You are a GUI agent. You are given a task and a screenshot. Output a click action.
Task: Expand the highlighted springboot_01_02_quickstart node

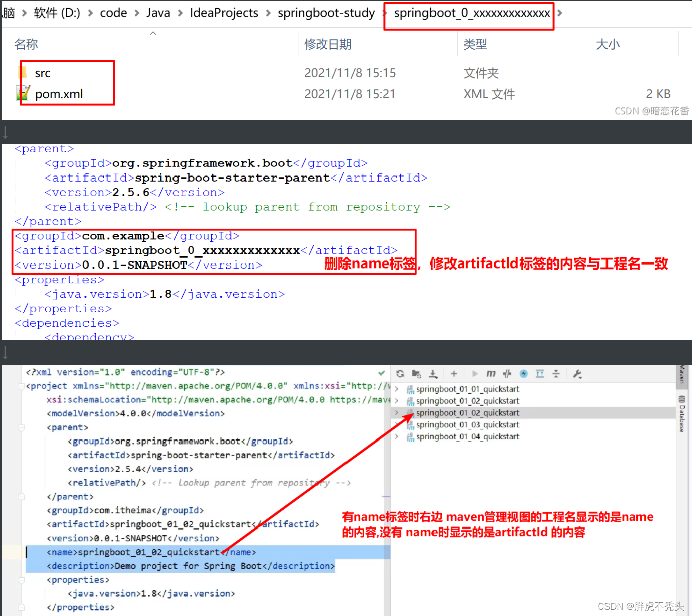(x=397, y=413)
